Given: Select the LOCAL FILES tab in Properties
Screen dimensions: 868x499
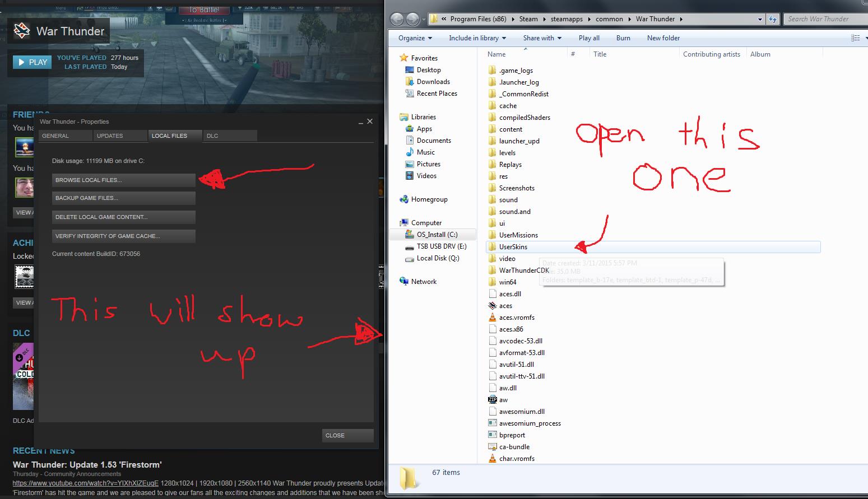Looking at the screenshot, I should [x=175, y=136].
